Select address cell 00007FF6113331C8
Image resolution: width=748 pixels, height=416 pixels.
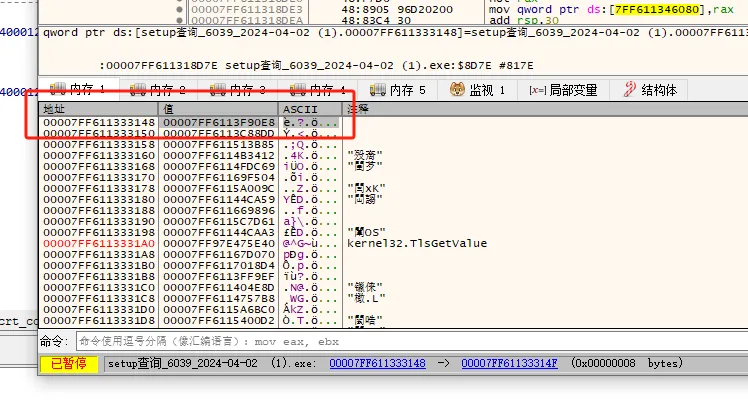click(99, 299)
